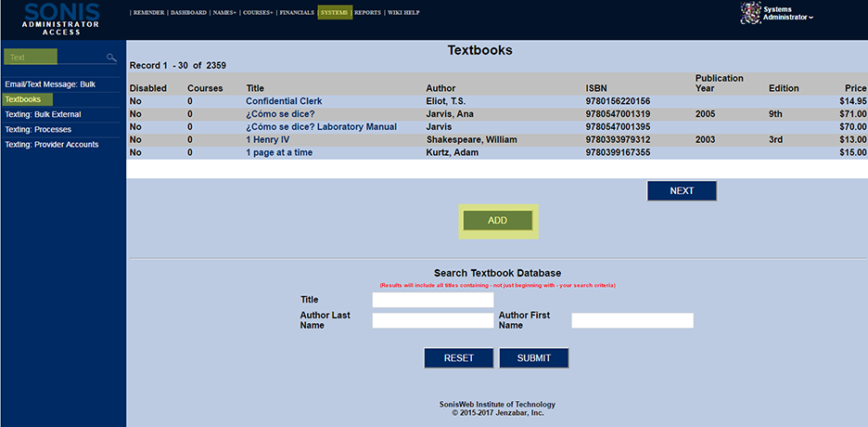Open the 1 Henry IV textbook

[x=267, y=139]
